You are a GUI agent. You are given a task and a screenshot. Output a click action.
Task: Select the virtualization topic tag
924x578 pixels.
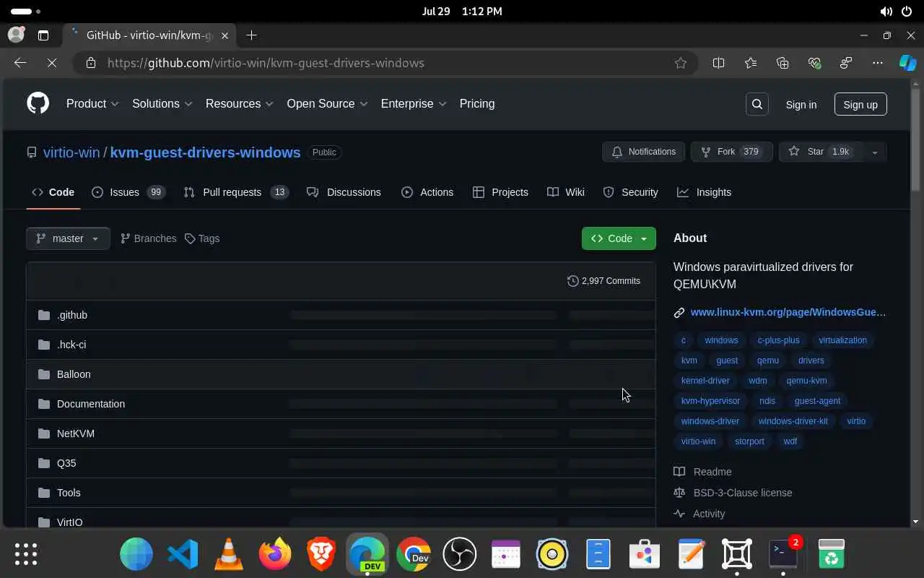click(x=842, y=340)
